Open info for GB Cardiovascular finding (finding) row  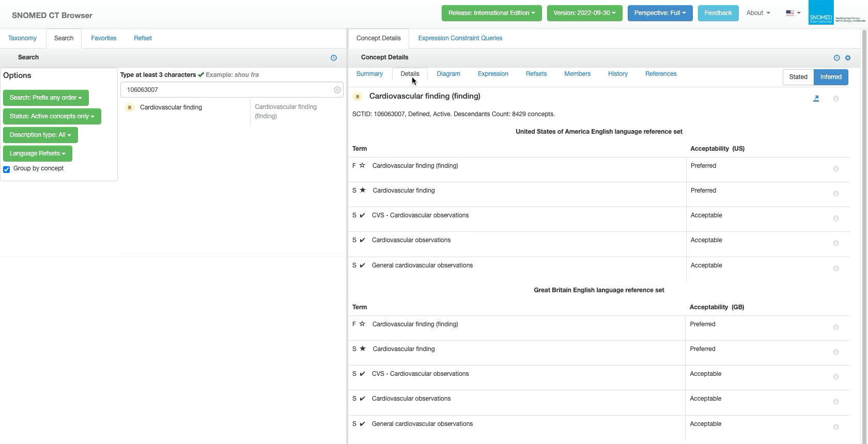836,327
